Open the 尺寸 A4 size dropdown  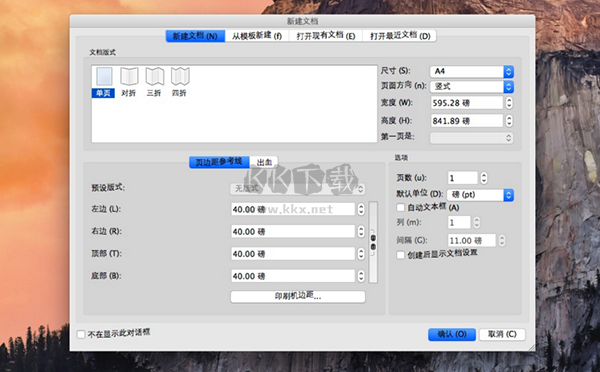point(471,71)
